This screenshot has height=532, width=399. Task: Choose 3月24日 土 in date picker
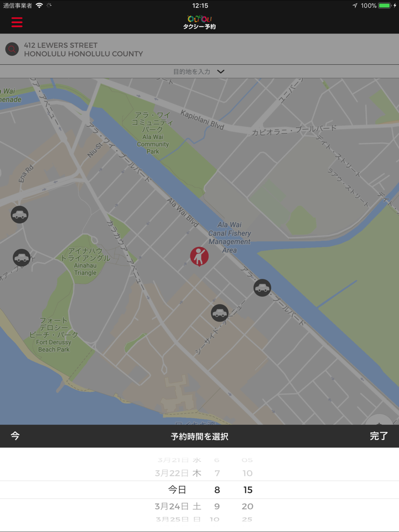(178, 506)
